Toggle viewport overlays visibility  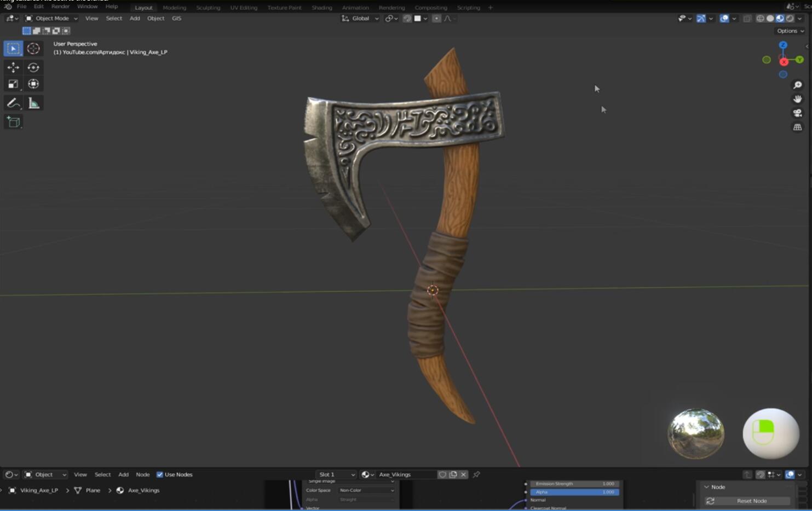[x=724, y=19]
